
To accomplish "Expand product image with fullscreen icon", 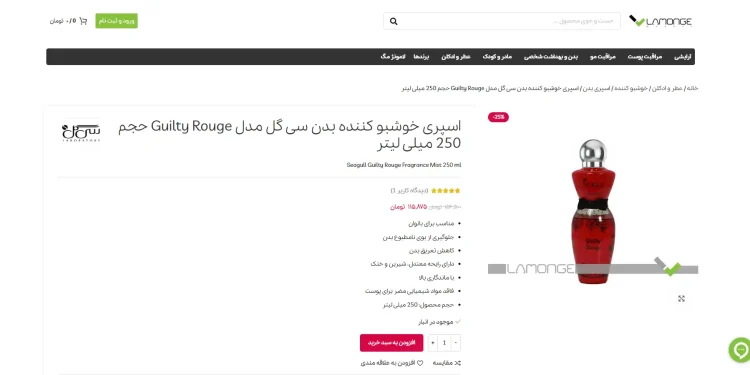I will 681,298.
